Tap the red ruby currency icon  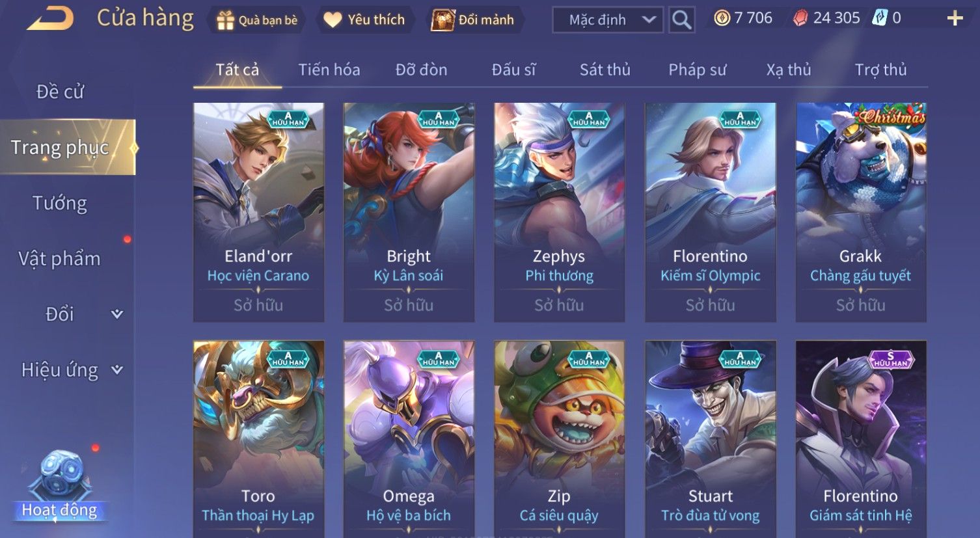tap(800, 18)
